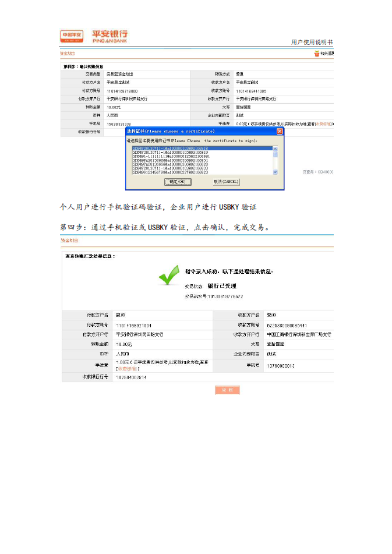Select certificate entry ending 02106833
This screenshot has width=392, height=554.
[x=171, y=168]
